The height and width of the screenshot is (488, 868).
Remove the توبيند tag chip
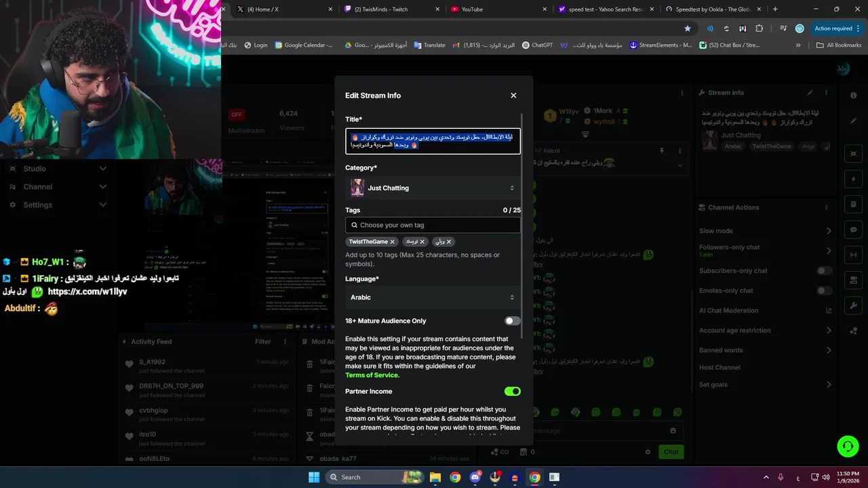pos(422,241)
